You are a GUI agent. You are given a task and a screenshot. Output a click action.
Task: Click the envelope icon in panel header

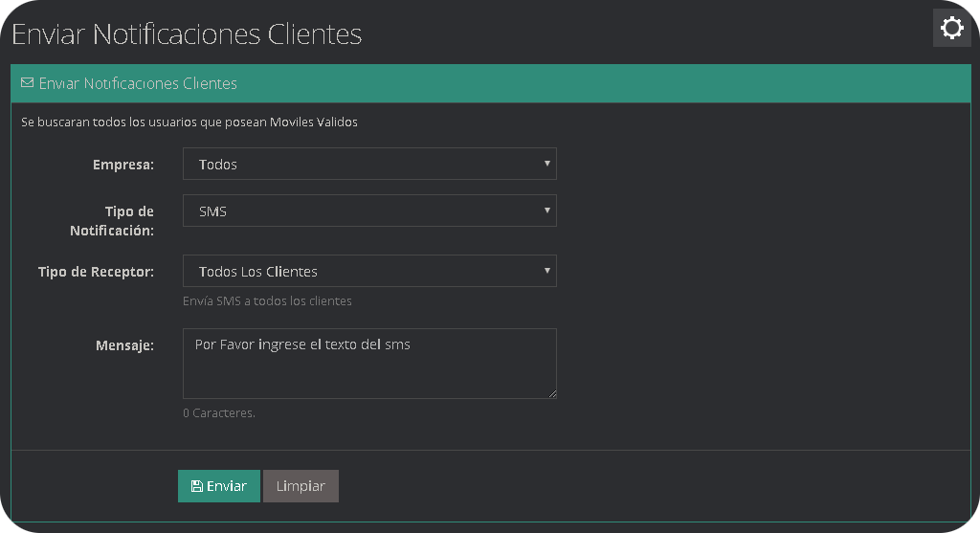pyautogui.click(x=27, y=82)
